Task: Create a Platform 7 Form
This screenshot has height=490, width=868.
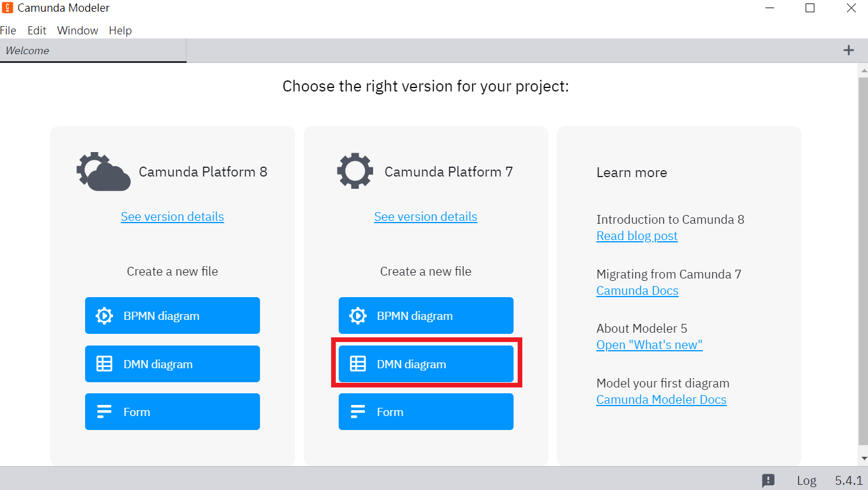Action: coord(426,412)
